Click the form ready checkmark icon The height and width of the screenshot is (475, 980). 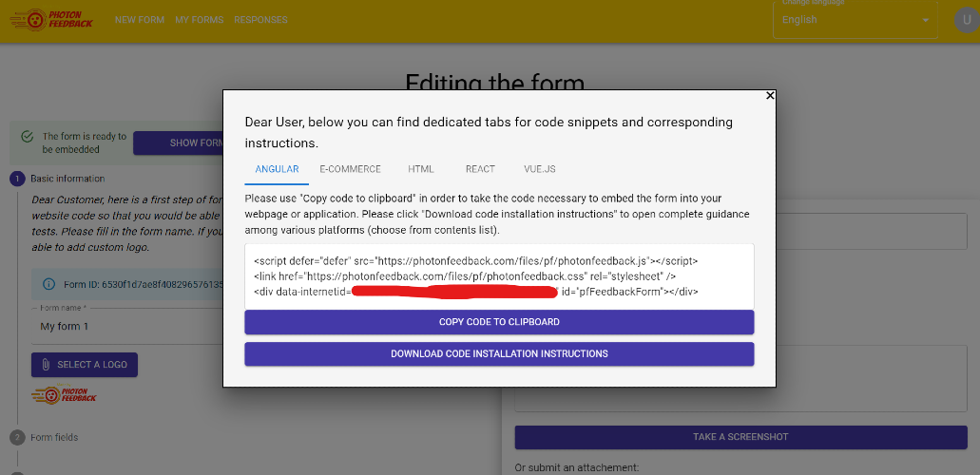[27, 137]
